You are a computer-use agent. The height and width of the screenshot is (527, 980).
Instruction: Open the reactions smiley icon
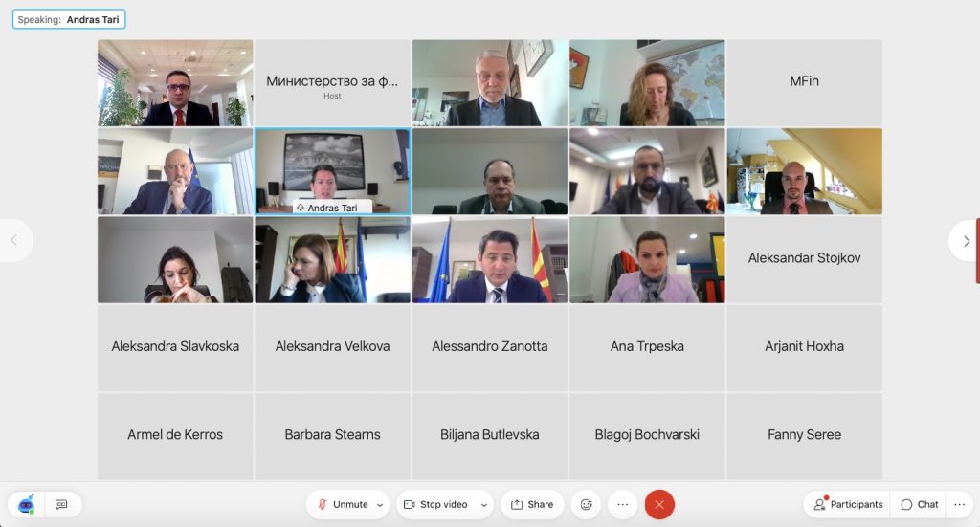click(587, 504)
